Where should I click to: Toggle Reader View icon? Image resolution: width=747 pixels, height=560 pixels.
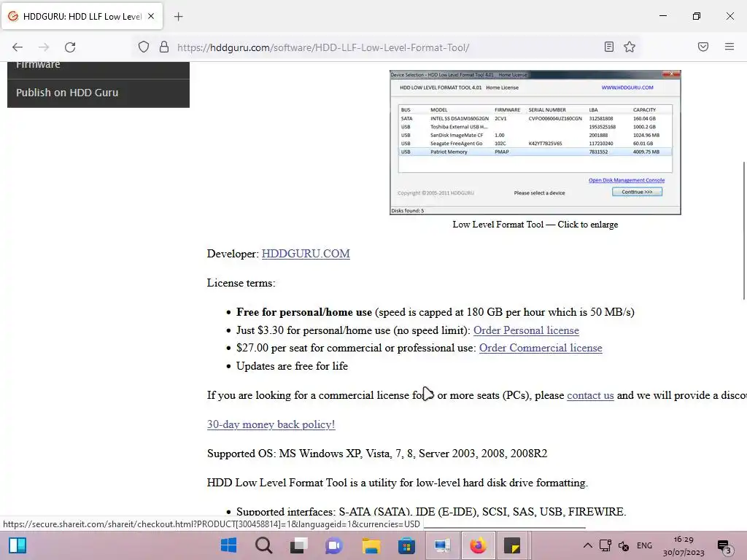(x=608, y=47)
